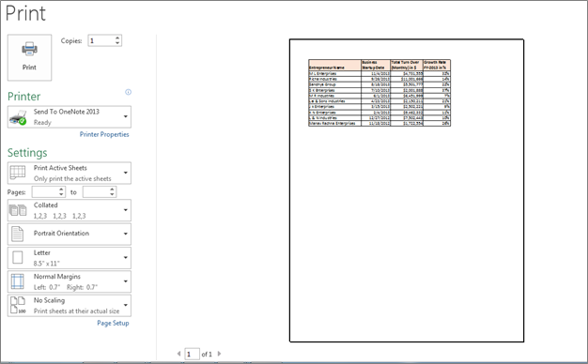Click the Print Active Sheets grid icon
The image size is (588, 364).
pos(18,173)
